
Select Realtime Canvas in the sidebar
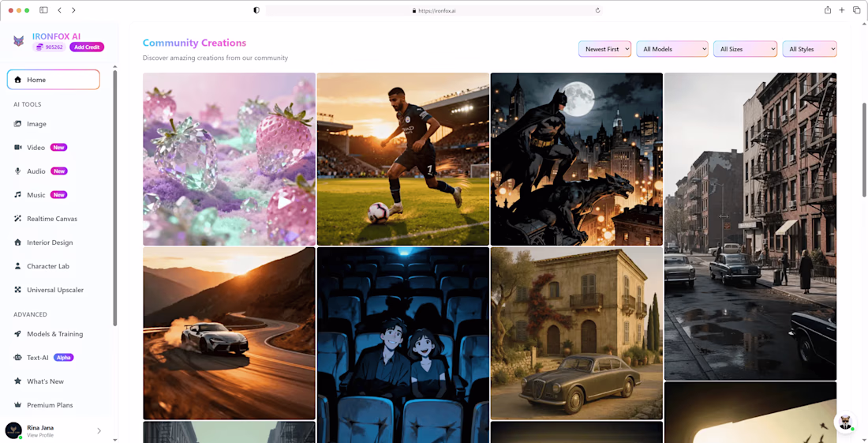(x=53, y=219)
